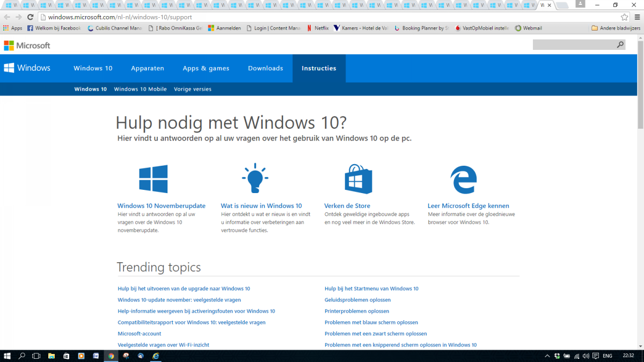Click the Store shopping bag icon
Screen dimensions: 644x362
coord(358,179)
